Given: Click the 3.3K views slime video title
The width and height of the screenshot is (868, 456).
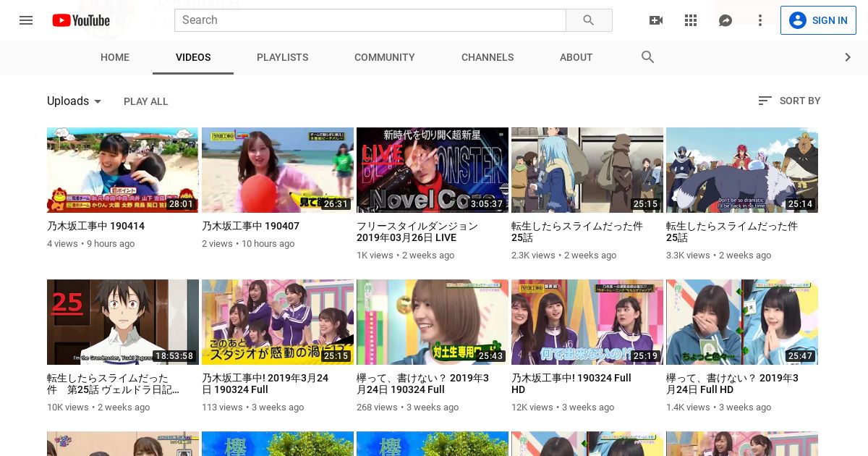Looking at the screenshot, I should coord(732,232).
